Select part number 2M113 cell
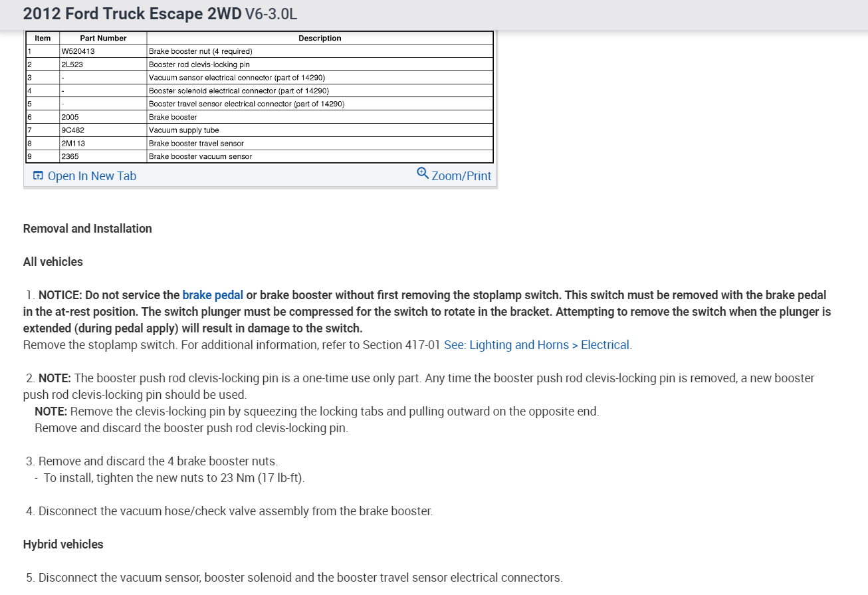Screen dimensions: 868x595 pos(73,144)
